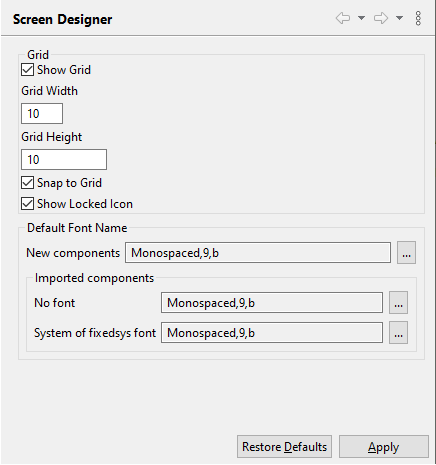The image size is (436, 465).
Task: Open back history dropdown arrow
Action: pyautogui.click(x=361, y=18)
